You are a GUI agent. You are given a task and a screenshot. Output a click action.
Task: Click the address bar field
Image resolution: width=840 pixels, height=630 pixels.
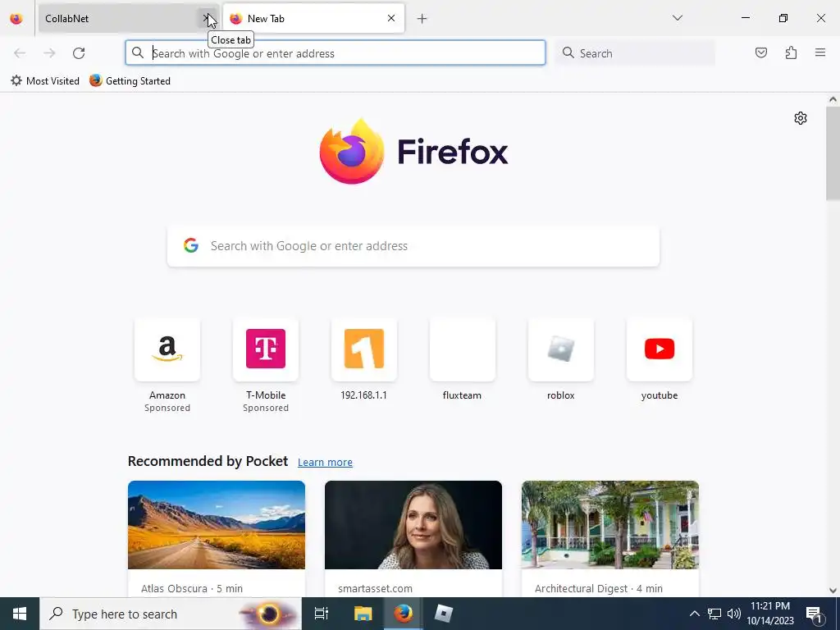(336, 53)
